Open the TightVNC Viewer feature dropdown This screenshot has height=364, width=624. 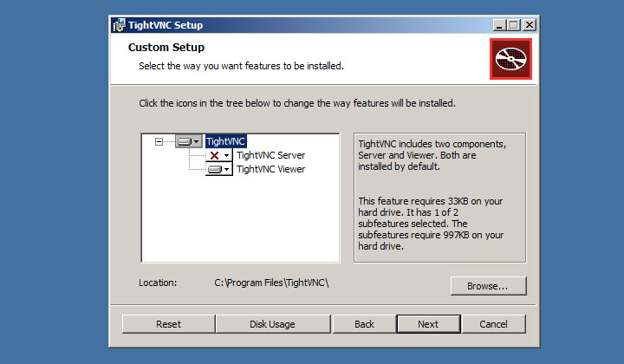pos(219,170)
